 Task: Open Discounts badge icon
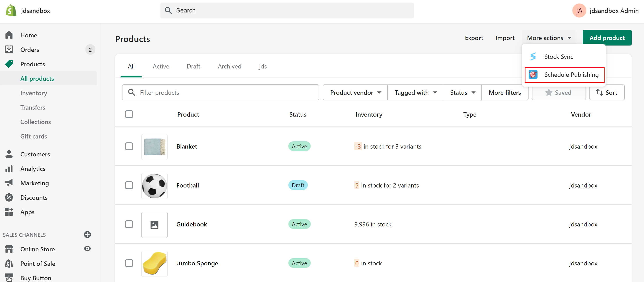9,197
